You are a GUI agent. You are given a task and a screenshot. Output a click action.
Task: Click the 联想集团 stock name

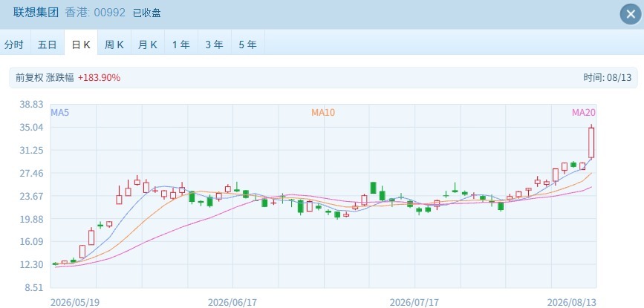pos(36,13)
